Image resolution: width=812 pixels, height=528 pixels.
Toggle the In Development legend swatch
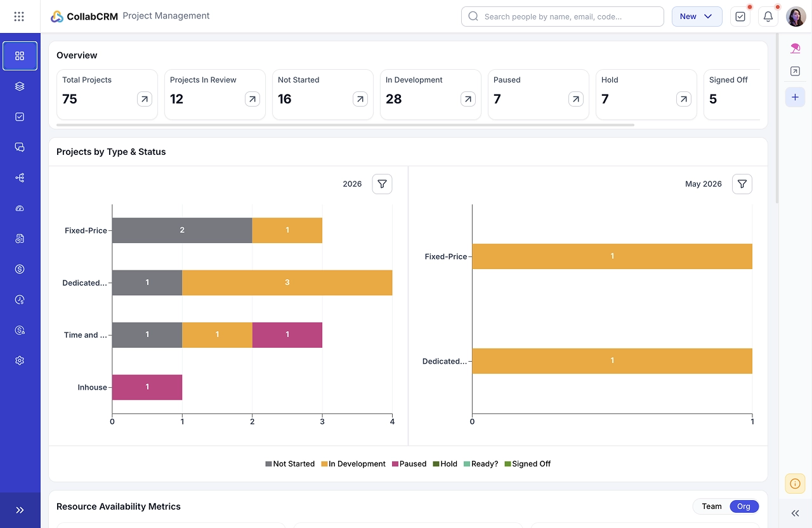tap(324, 464)
